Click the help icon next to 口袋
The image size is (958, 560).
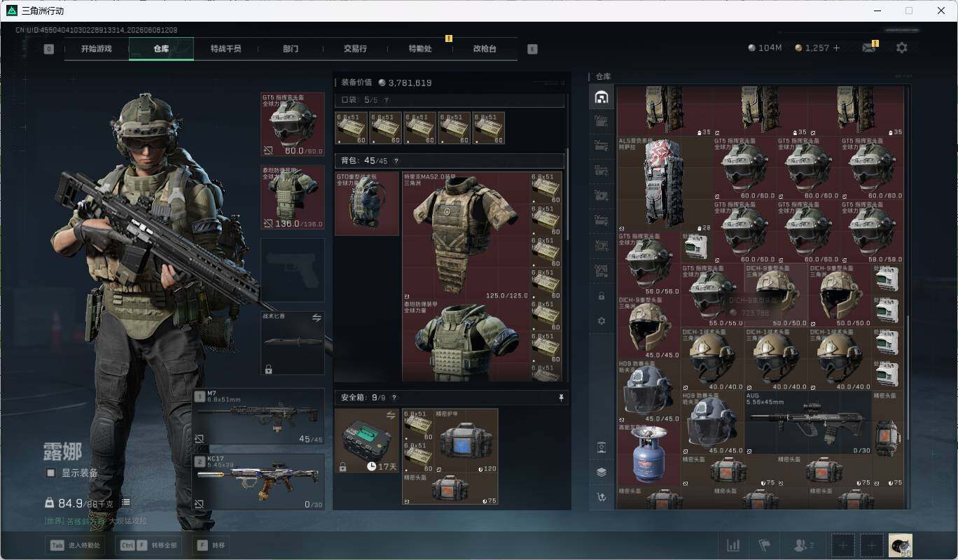pyautogui.click(x=387, y=100)
